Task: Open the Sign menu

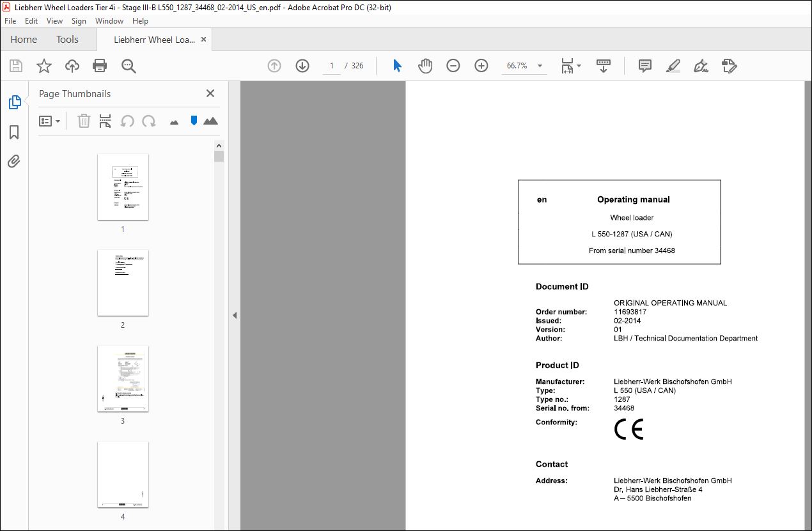Action: 79,21
